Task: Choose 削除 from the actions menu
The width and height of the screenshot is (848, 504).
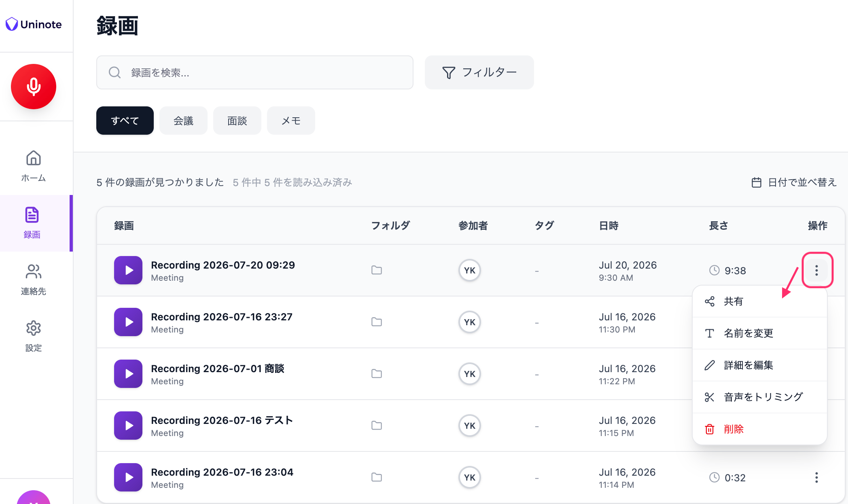Action: [x=760, y=429]
